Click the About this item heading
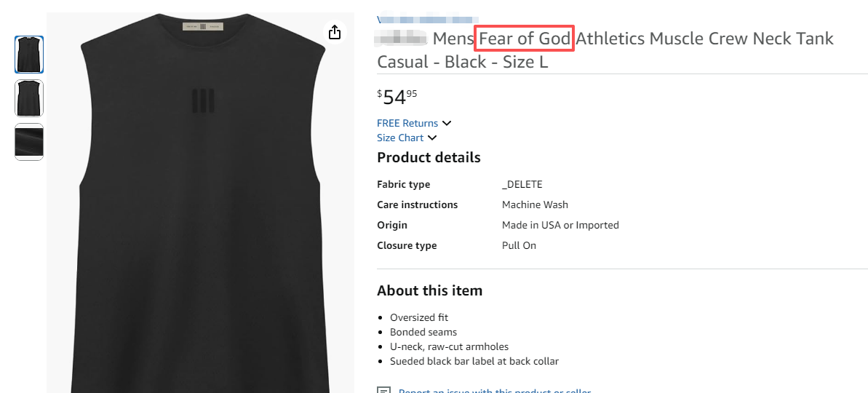 coord(429,290)
